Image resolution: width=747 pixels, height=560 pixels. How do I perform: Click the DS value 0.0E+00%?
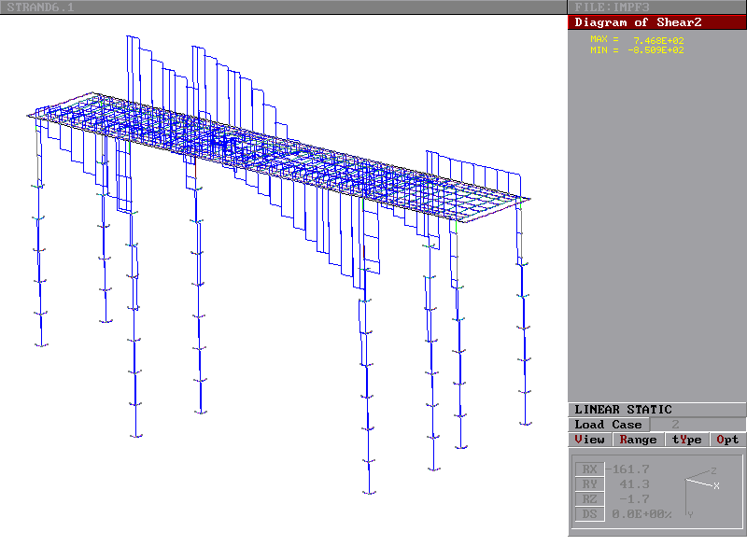point(641,514)
